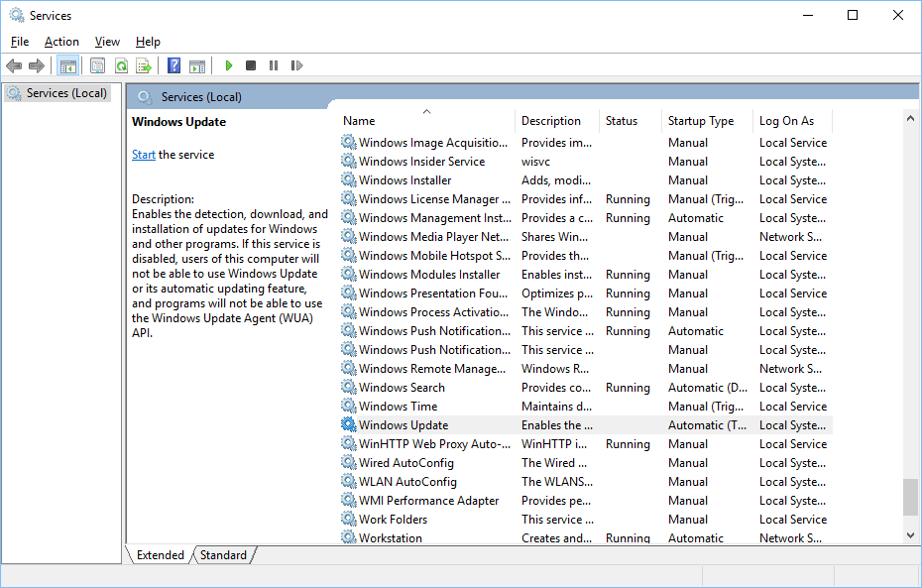Screen dimensions: 922x588
Task: Toggle Show/Hide Console Tree icon
Action: tap(68, 65)
